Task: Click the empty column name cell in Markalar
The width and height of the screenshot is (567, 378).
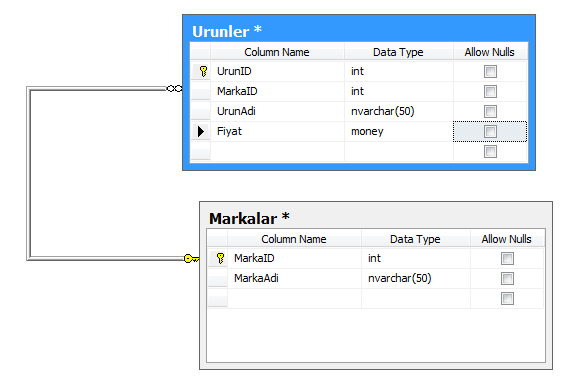Action: coord(294,298)
